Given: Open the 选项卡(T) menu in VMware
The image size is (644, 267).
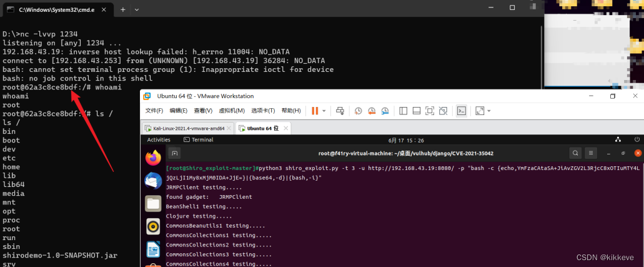Looking at the screenshot, I should pos(263,111).
